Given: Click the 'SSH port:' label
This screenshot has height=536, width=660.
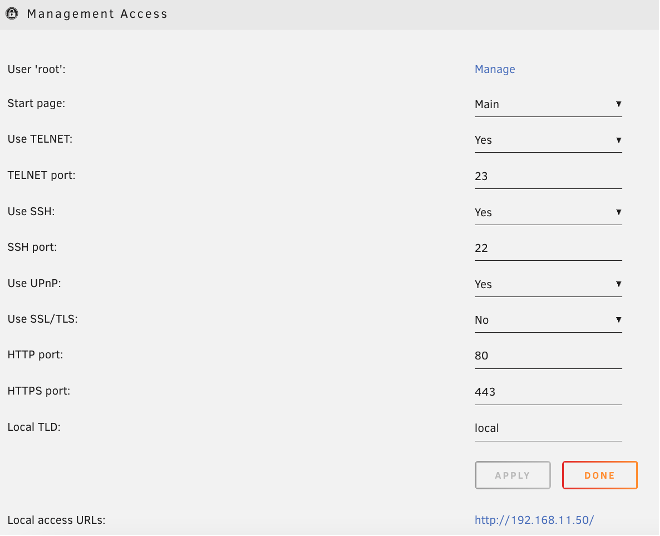Looking at the screenshot, I should 32,248.
